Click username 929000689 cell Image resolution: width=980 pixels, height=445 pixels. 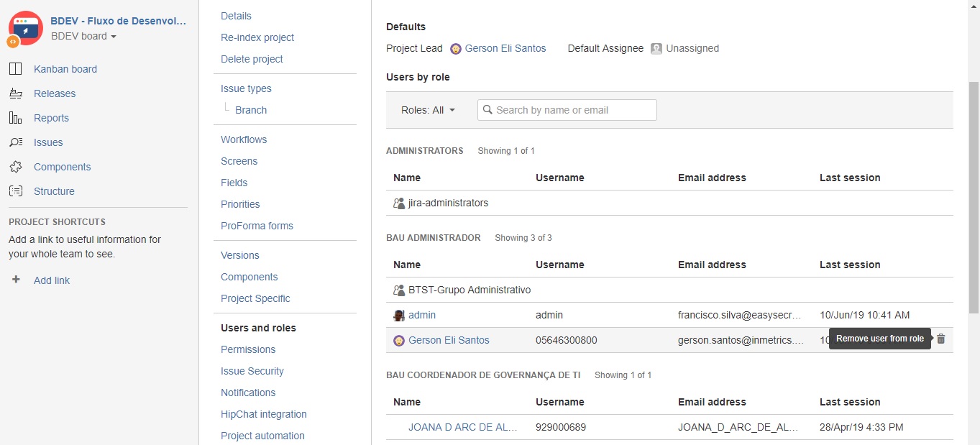561,427
